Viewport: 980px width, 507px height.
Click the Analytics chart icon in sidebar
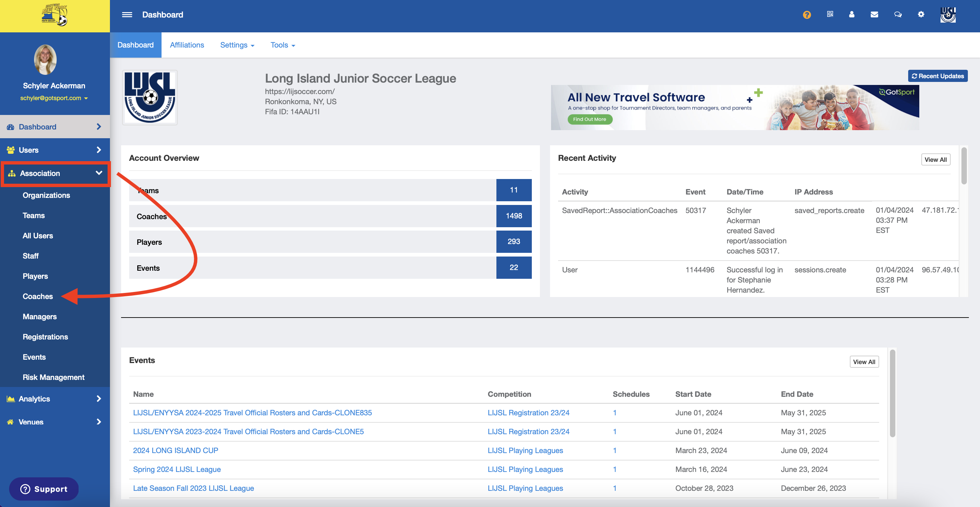tap(11, 398)
